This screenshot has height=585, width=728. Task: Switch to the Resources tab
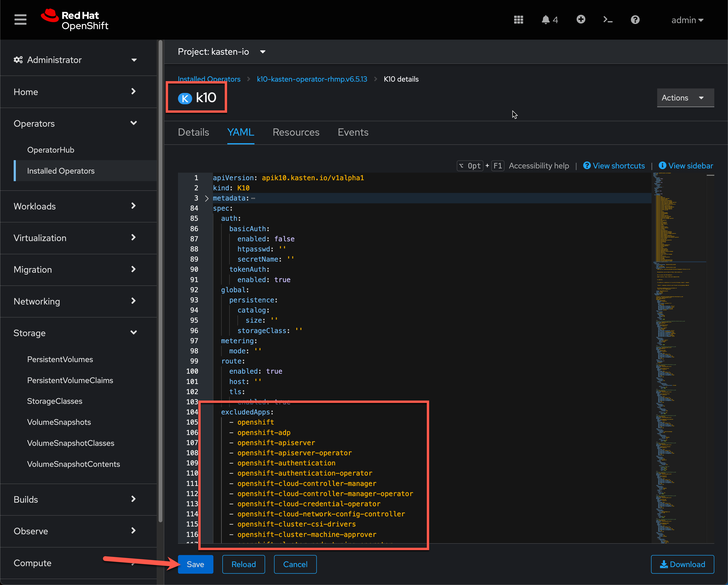[x=296, y=132]
